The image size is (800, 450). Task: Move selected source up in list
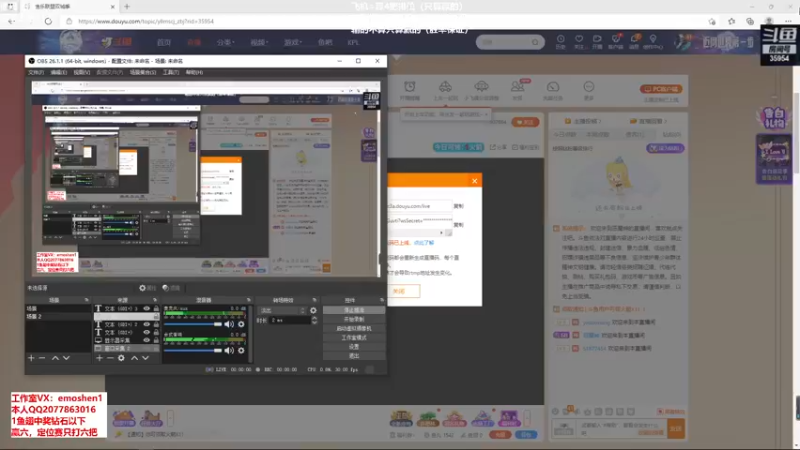click(134, 358)
